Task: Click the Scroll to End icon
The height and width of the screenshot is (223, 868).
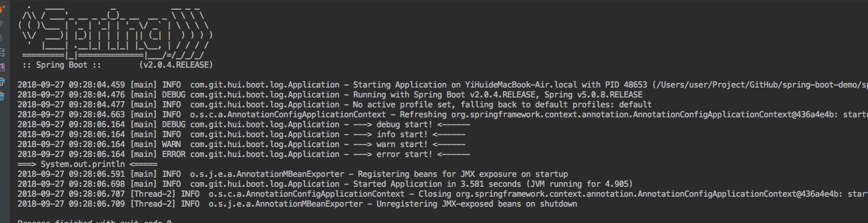Action: click(x=2, y=67)
